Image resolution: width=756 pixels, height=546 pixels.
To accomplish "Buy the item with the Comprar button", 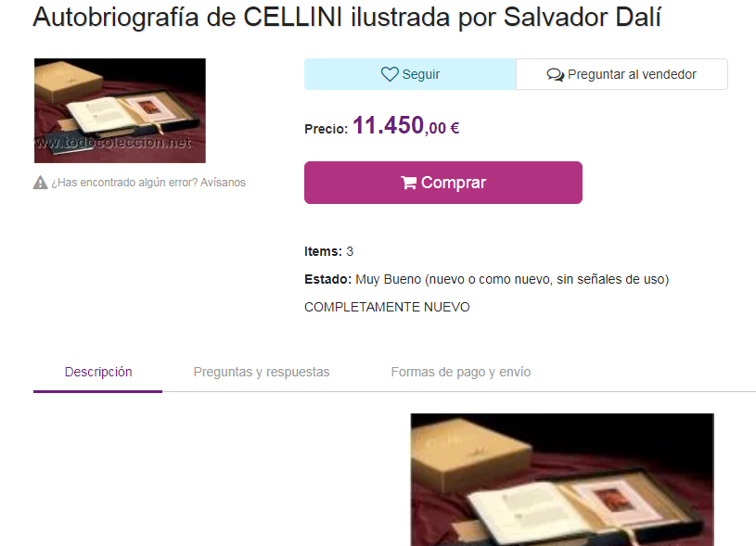I will point(443,183).
